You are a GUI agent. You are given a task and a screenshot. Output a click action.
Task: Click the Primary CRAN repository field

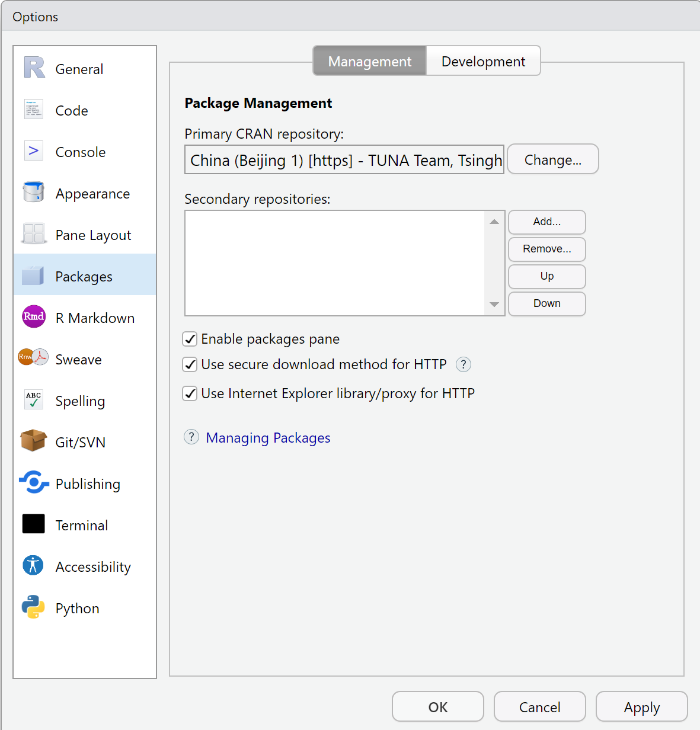344,160
